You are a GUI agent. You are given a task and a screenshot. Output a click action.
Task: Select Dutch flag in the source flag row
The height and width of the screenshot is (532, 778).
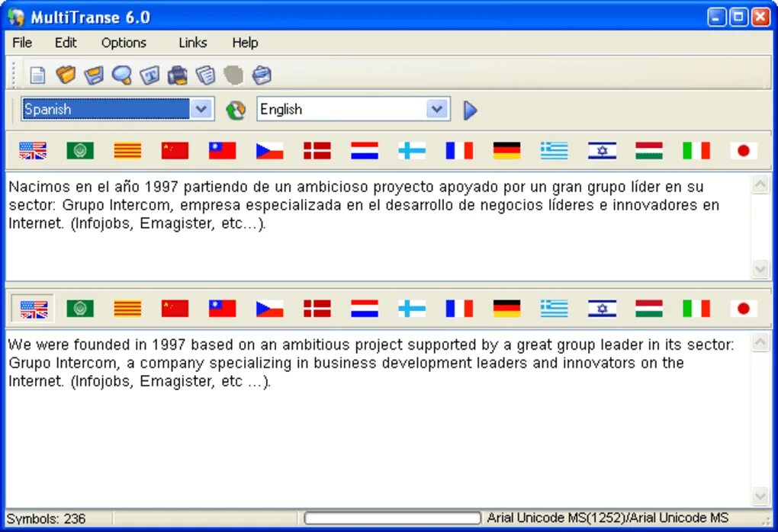[x=365, y=151]
